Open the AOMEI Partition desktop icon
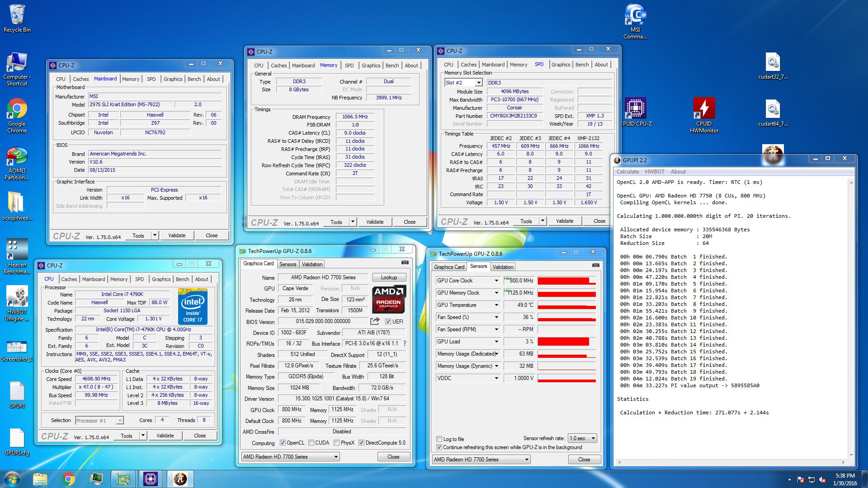Image resolution: width=868 pixels, height=488 pixels. coord(17,164)
